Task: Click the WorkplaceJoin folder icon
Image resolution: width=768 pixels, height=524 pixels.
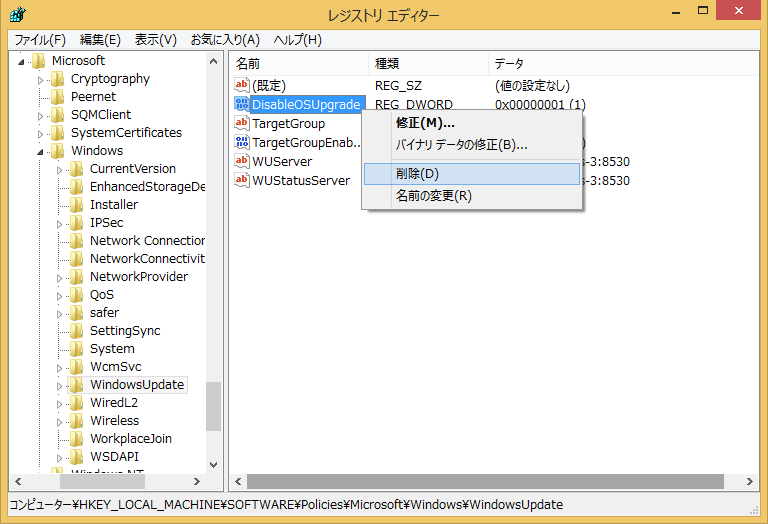Action: 76,439
